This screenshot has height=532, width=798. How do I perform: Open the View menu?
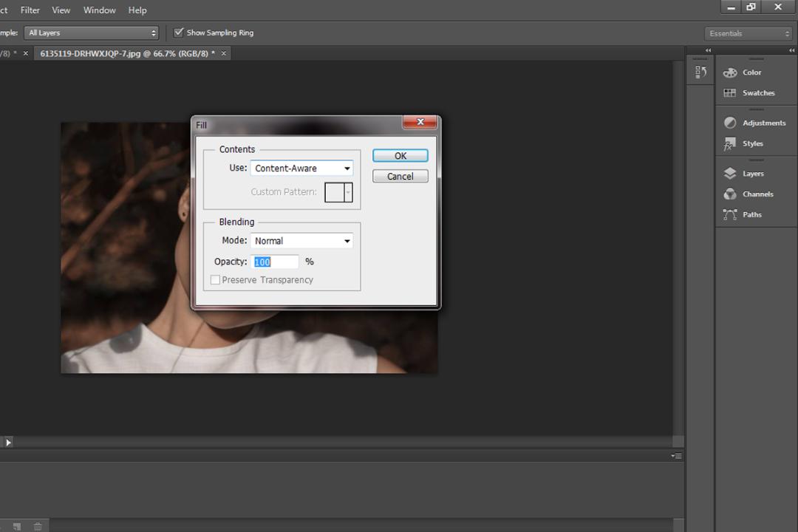pyautogui.click(x=61, y=10)
